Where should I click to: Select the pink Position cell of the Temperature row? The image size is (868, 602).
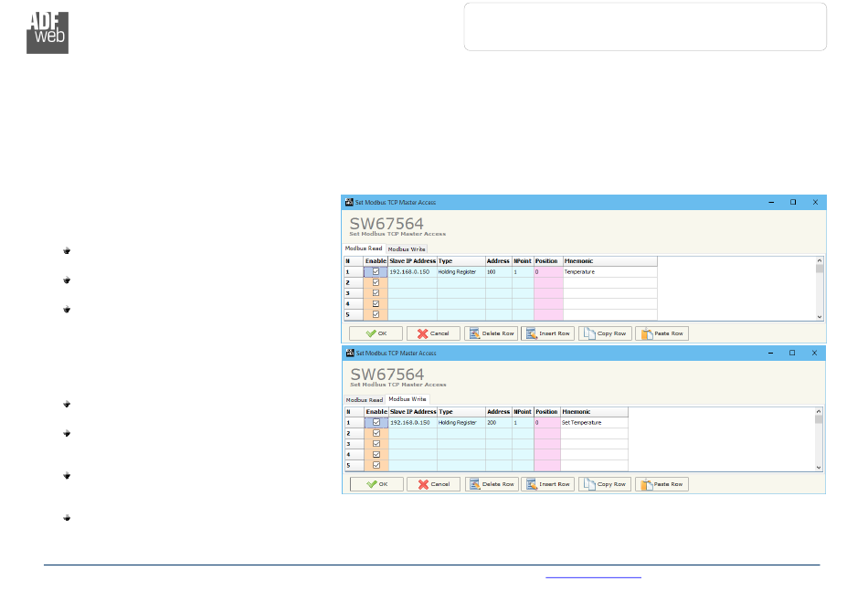(547, 272)
